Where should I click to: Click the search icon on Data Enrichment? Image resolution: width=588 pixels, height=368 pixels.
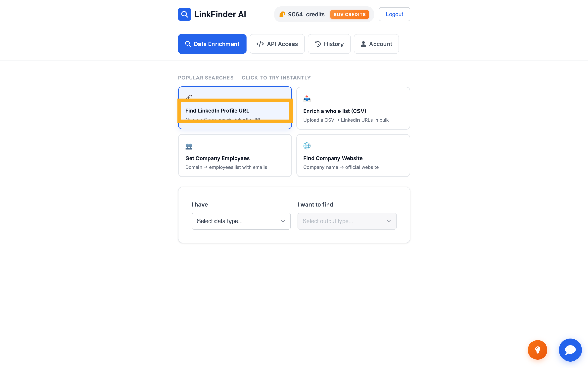click(x=188, y=44)
